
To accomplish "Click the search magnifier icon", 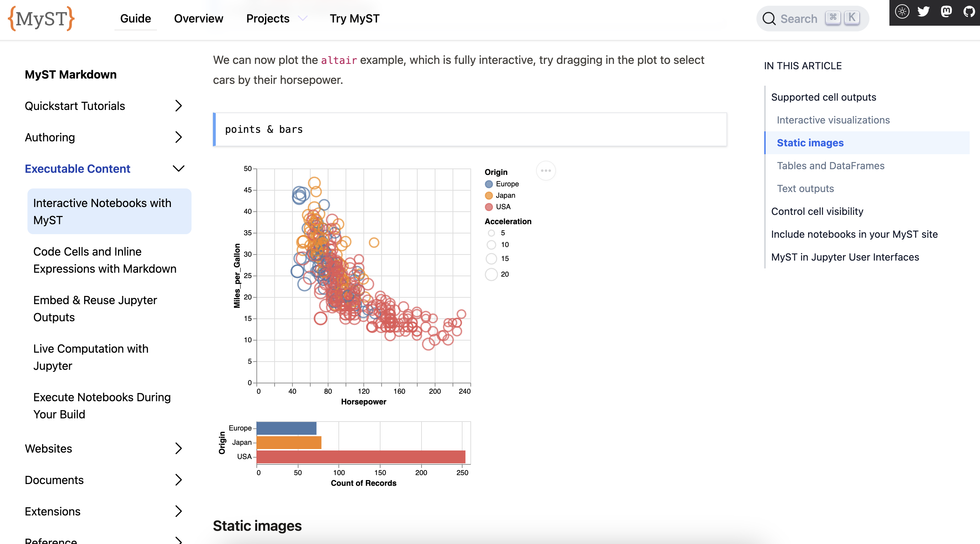I will [x=769, y=19].
